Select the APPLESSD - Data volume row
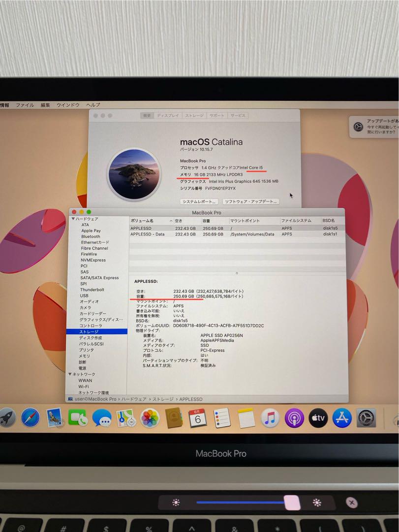The width and height of the screenshot is (399, 532). click(237, 234)
